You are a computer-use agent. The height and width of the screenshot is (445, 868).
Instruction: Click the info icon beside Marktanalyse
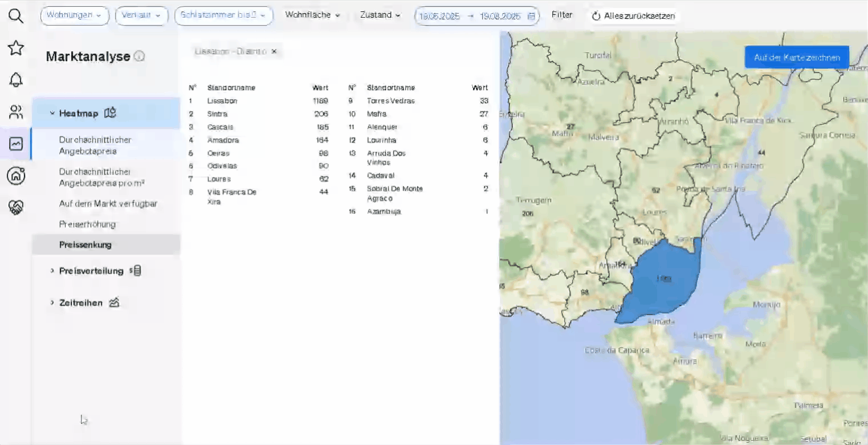click(139, 56)
